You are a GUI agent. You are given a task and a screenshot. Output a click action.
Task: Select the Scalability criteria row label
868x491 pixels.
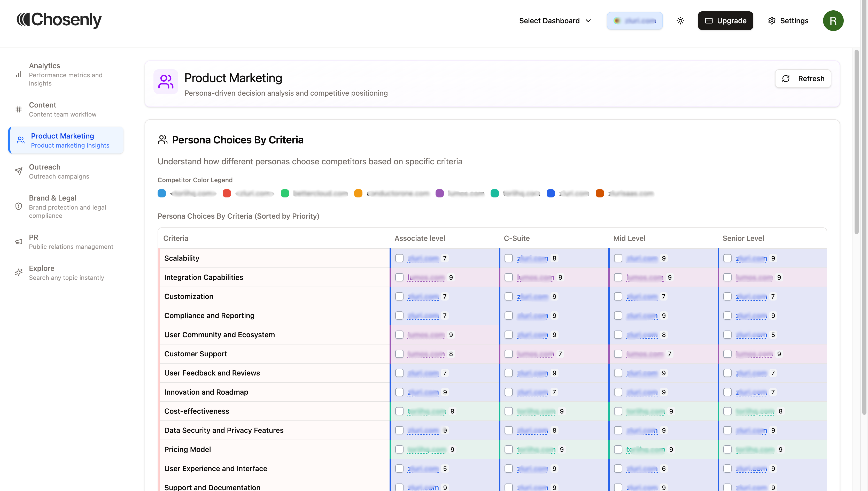(x=182, y=258)
